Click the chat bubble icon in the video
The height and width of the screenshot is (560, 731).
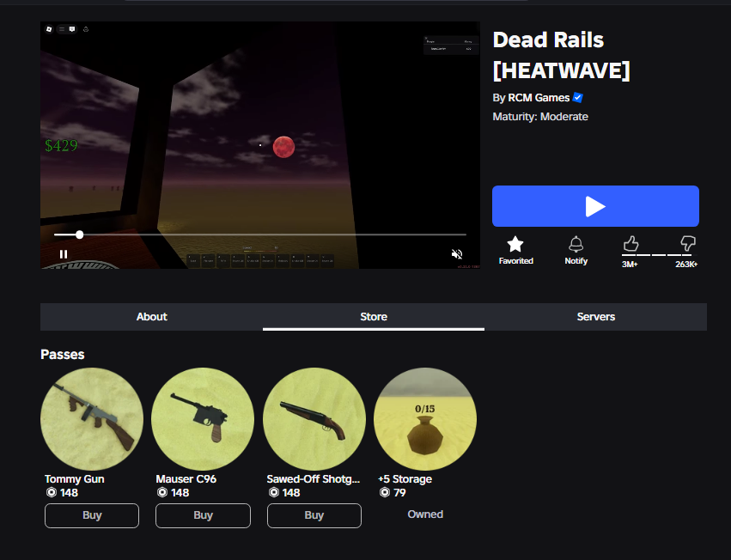tap(72, 29)
